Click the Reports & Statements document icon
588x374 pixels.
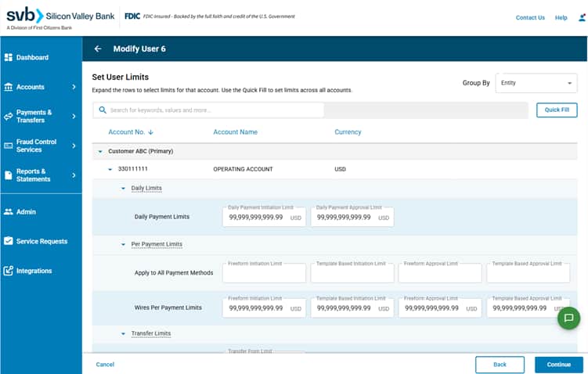(9, 175)
